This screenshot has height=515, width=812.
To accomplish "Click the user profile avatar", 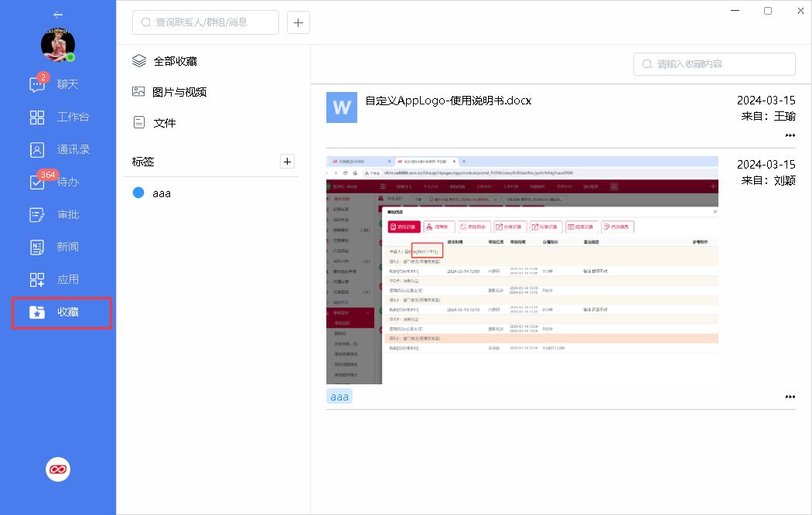I will [58, 46].
